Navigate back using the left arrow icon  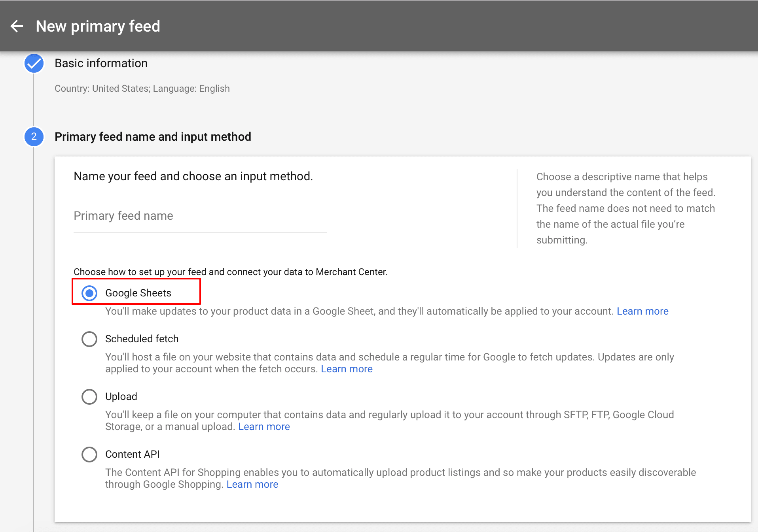pyautogui.click(x=17, y=26)
